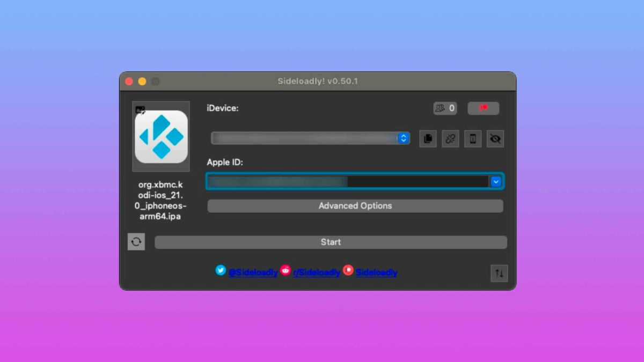This screenshot has height=362, width=644.
Task: Expand the Apple ID dropdown arrow
Action: point(496,181)
